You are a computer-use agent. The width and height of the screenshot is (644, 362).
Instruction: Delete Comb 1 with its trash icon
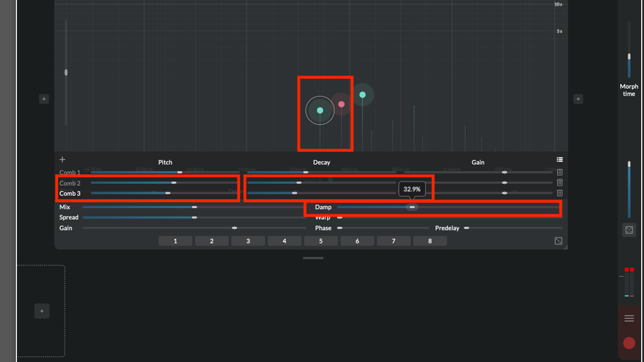click(559, 172)
